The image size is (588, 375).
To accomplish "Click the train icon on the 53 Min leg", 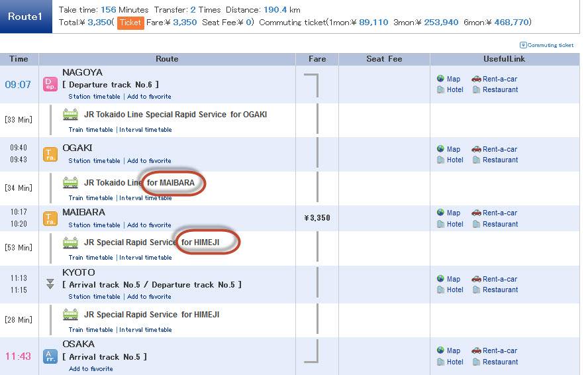I will point(70,242).
